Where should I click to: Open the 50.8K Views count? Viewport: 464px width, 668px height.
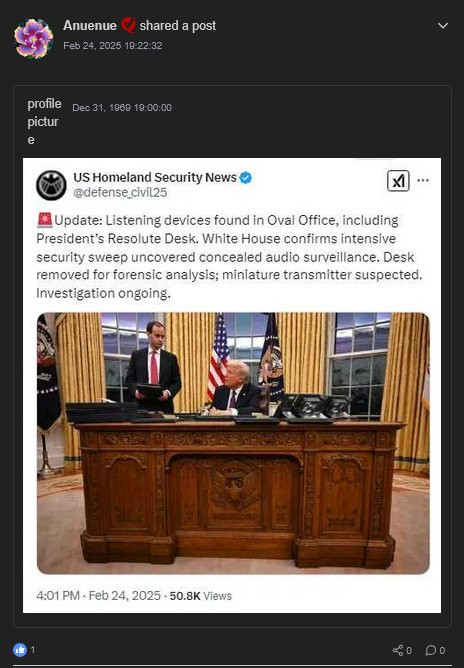click(x=201, y=596)
